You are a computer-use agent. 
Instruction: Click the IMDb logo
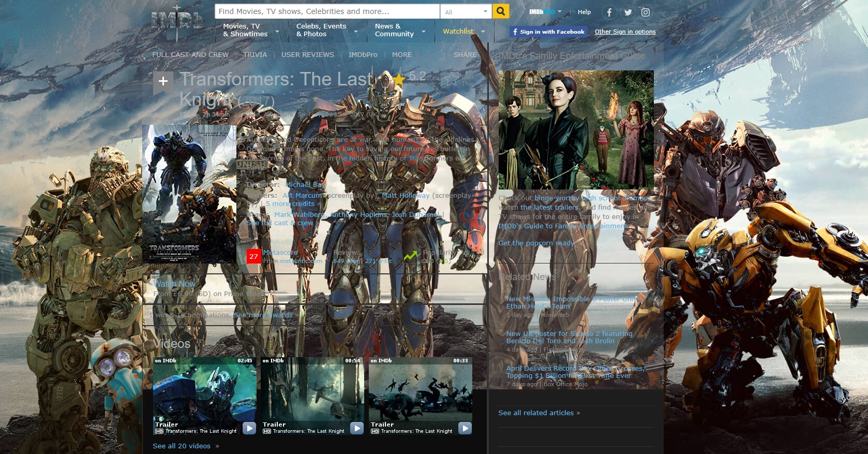pos(177,21)
